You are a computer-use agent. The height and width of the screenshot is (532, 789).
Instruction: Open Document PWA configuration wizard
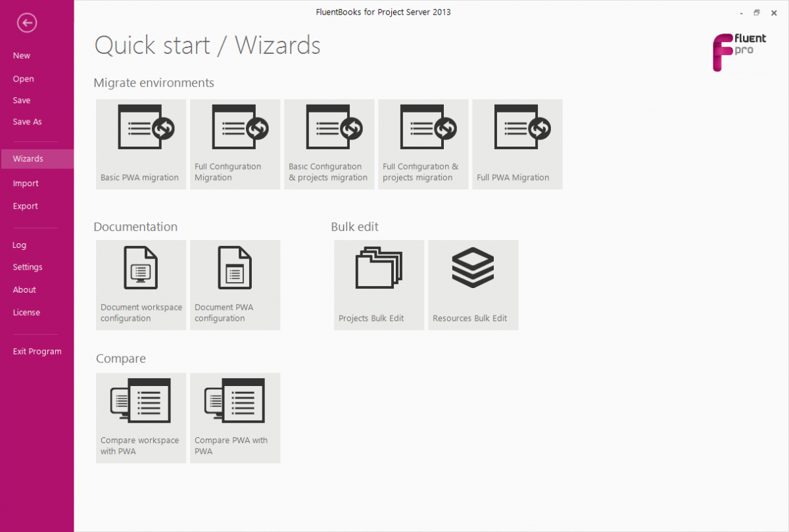[235, 285]
